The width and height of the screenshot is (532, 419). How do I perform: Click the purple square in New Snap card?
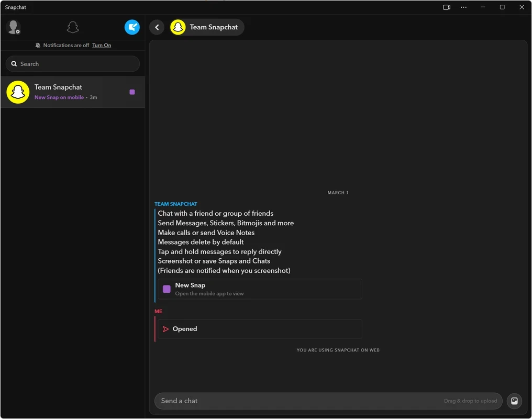pos(167,289)
